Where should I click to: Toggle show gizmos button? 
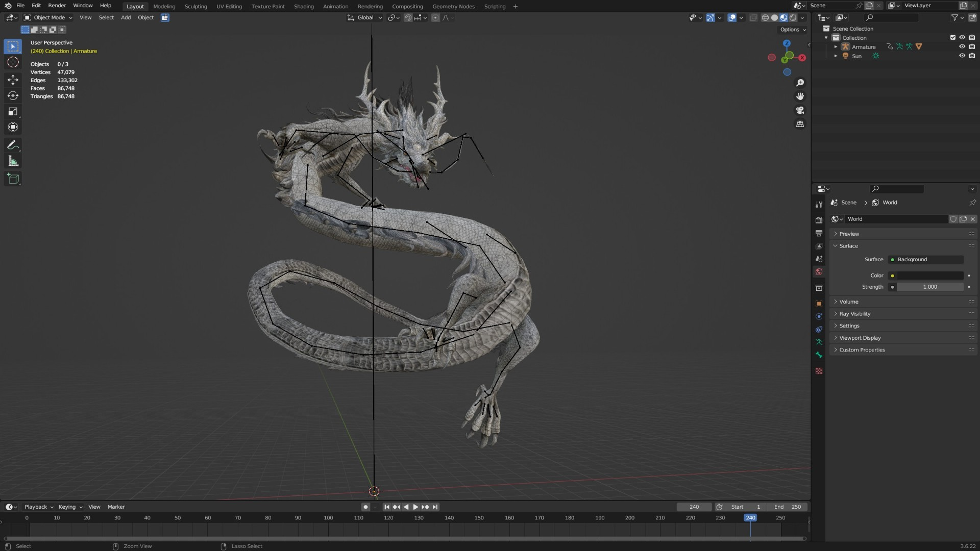[710, 17]
